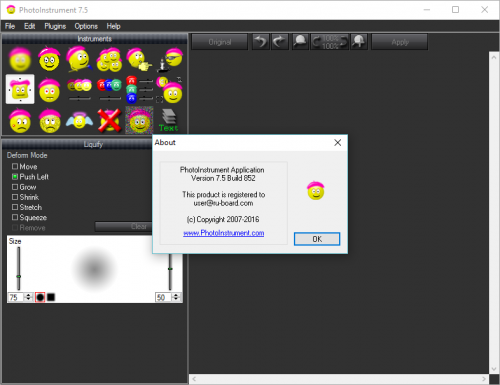Choose the square brush shape
Image resolution: width=500 pixels, height=385 pixels.
[x=51, y=297]
